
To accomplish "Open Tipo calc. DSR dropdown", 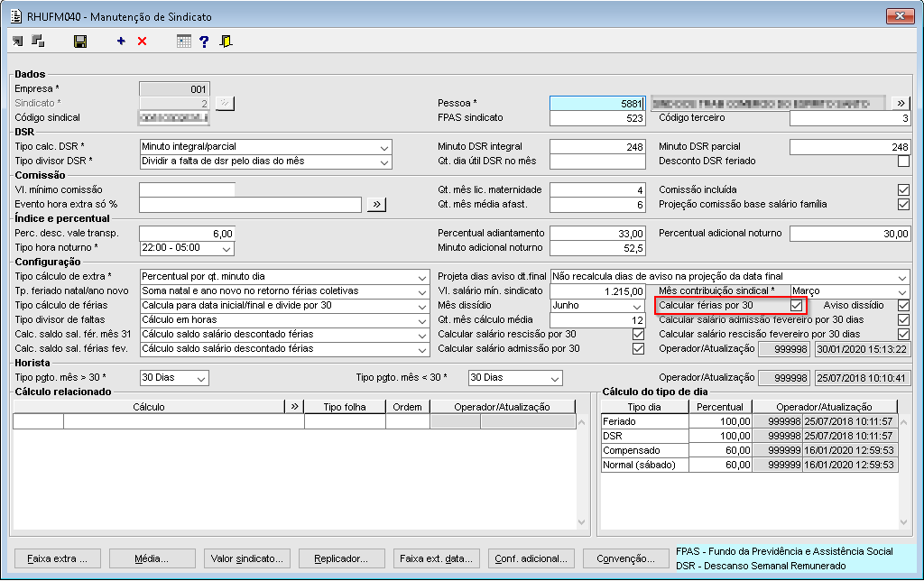I will [384, 147].
